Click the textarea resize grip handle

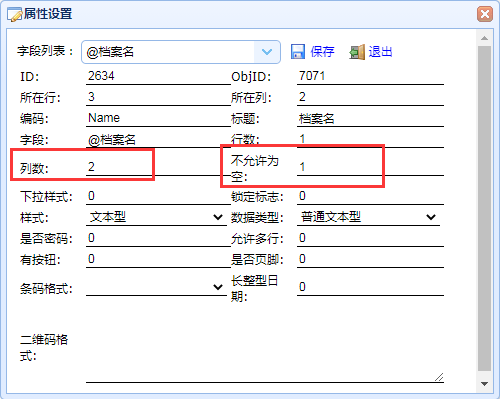(x=439, y=377)
